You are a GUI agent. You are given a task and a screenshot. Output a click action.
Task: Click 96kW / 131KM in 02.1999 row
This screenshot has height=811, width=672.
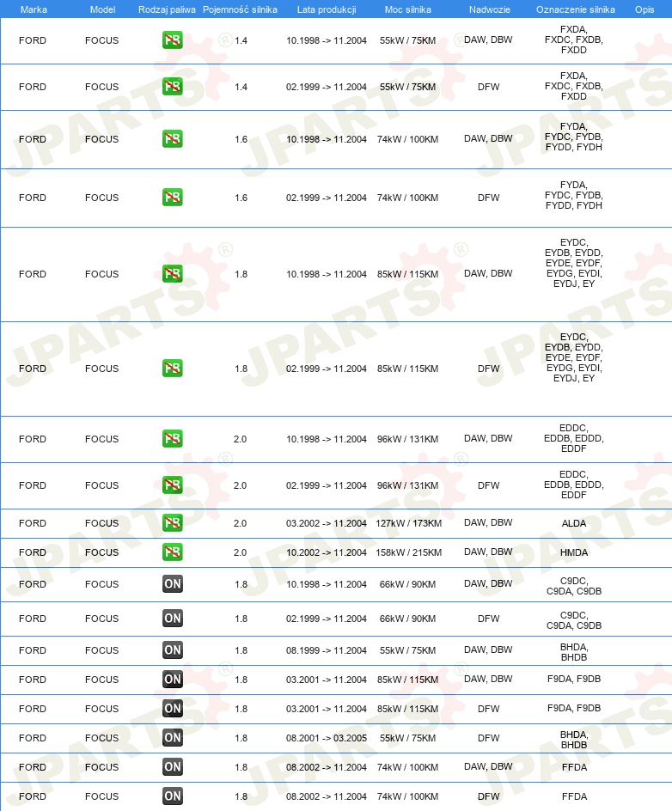click(407, 485)
